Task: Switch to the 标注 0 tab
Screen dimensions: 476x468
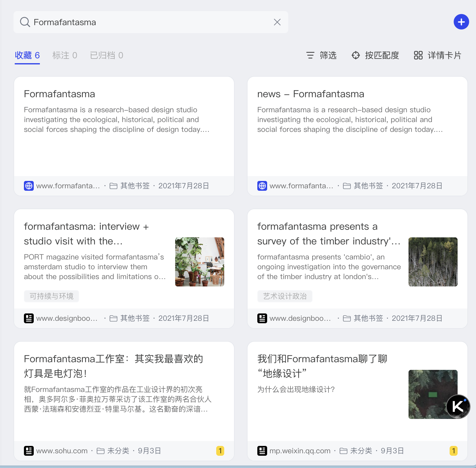Action: [x=65, y=55]
